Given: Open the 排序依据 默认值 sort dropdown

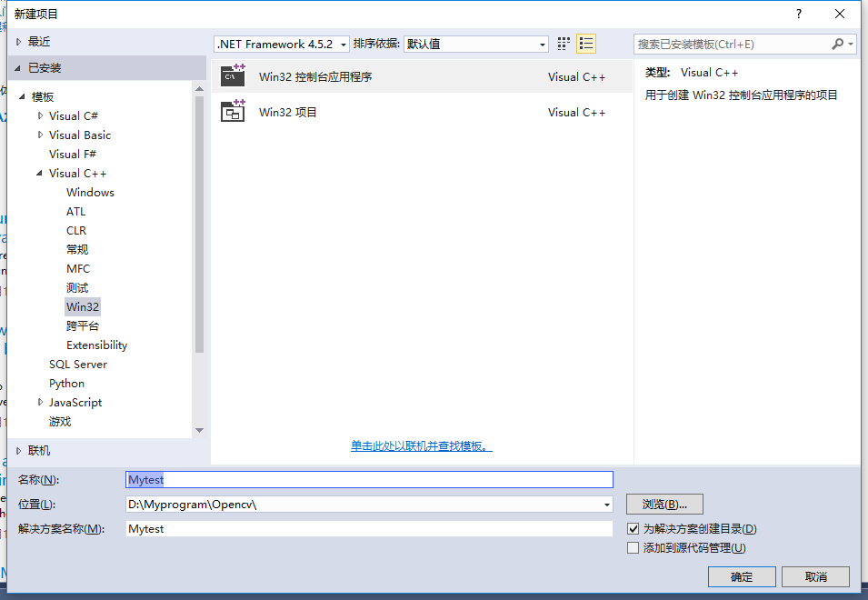Looking at the screenshot, I should click(541, 43).
